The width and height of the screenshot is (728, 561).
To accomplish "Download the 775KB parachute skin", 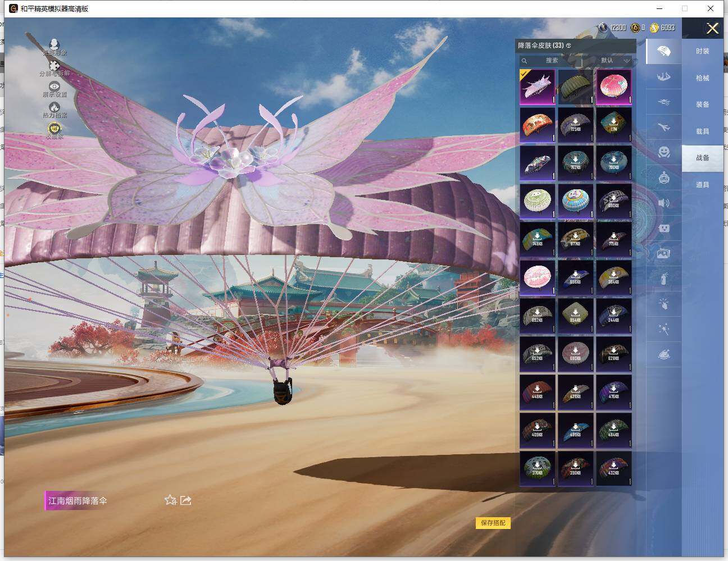I will 614,240.
